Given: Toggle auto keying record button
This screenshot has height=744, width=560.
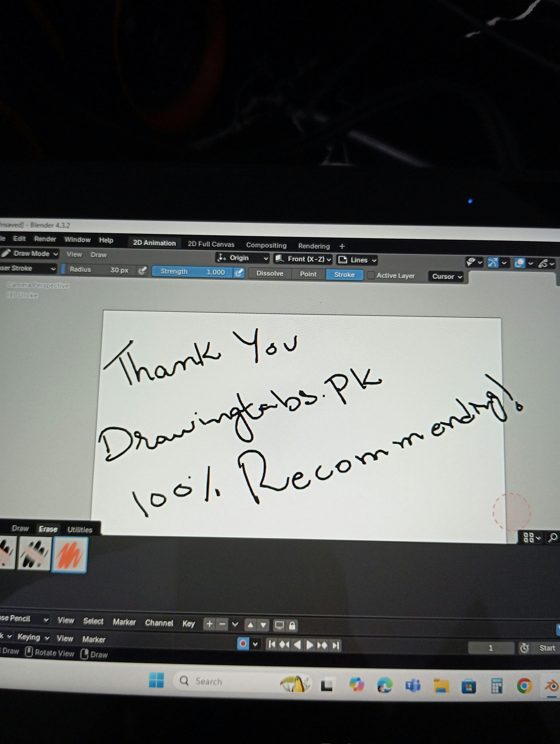Looking at the screenshot, I should pyautogui.click(x=243, y=643).
